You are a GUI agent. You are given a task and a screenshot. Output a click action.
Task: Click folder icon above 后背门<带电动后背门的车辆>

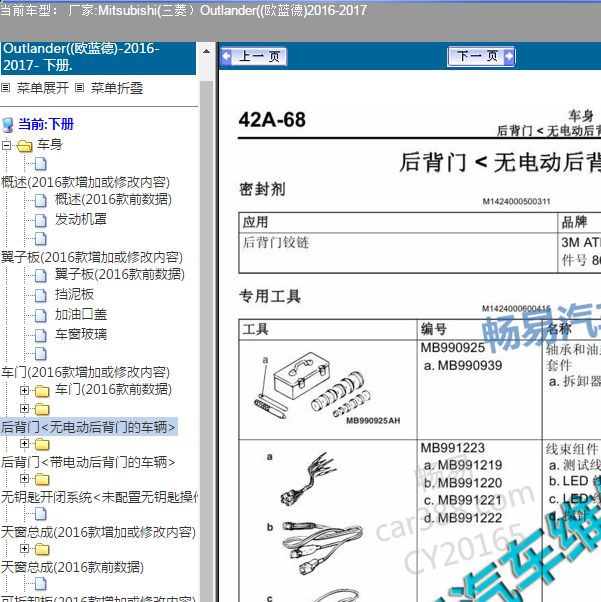coord(42,445)
